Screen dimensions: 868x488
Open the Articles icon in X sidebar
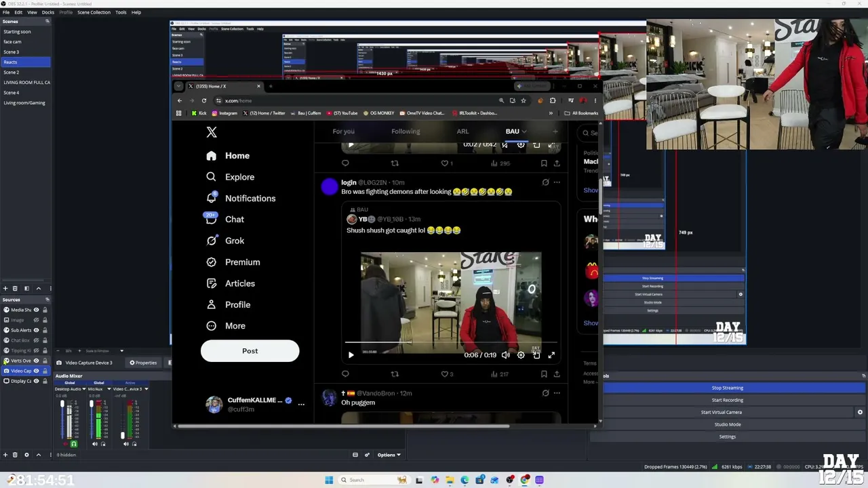(212, 283)
